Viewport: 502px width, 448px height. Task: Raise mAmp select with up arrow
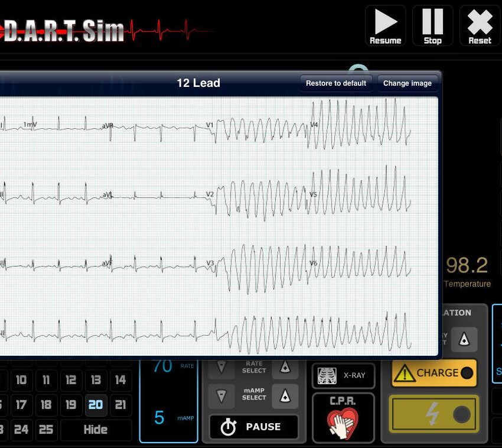pos(285,395)
